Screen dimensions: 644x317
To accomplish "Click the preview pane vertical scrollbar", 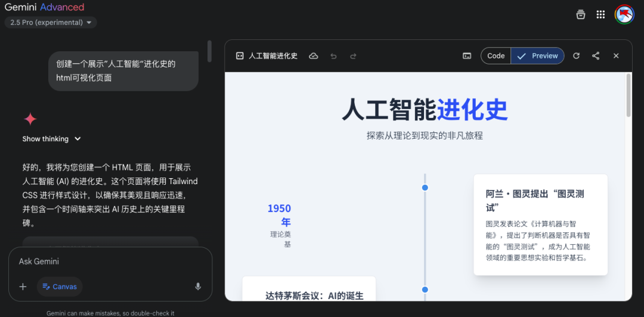I will click(628, 95).
